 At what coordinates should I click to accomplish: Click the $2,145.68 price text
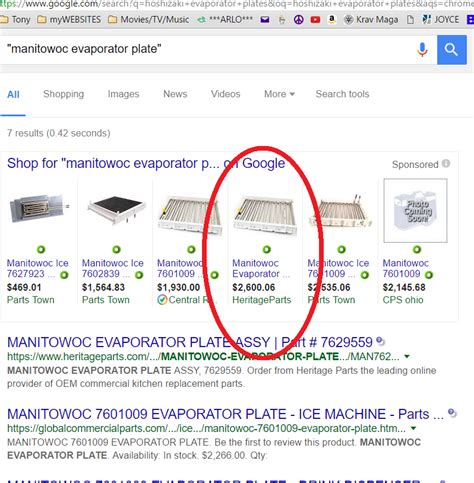[x=404, y=287]
